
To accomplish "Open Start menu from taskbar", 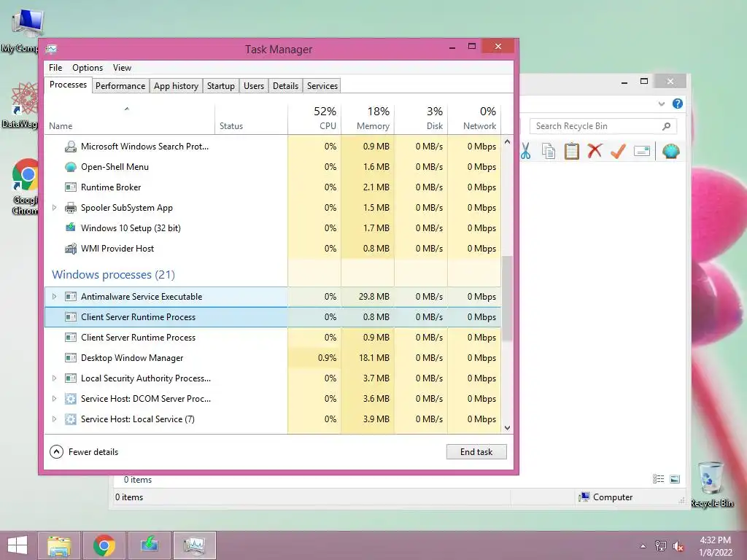I will pos(18,545).
